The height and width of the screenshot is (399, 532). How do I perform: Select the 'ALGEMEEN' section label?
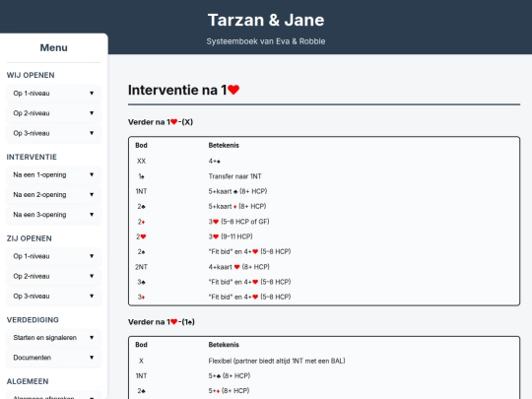28,381
